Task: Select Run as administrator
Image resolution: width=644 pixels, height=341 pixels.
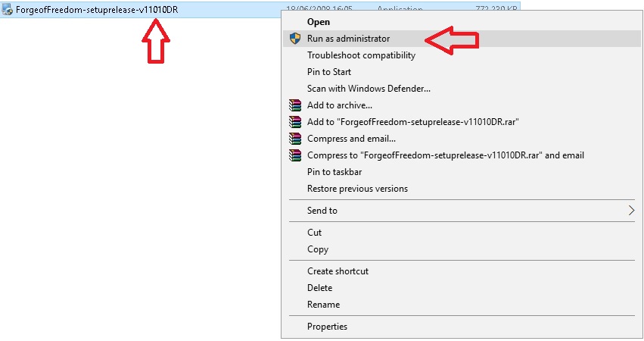Action: click(x=348, y=39)
